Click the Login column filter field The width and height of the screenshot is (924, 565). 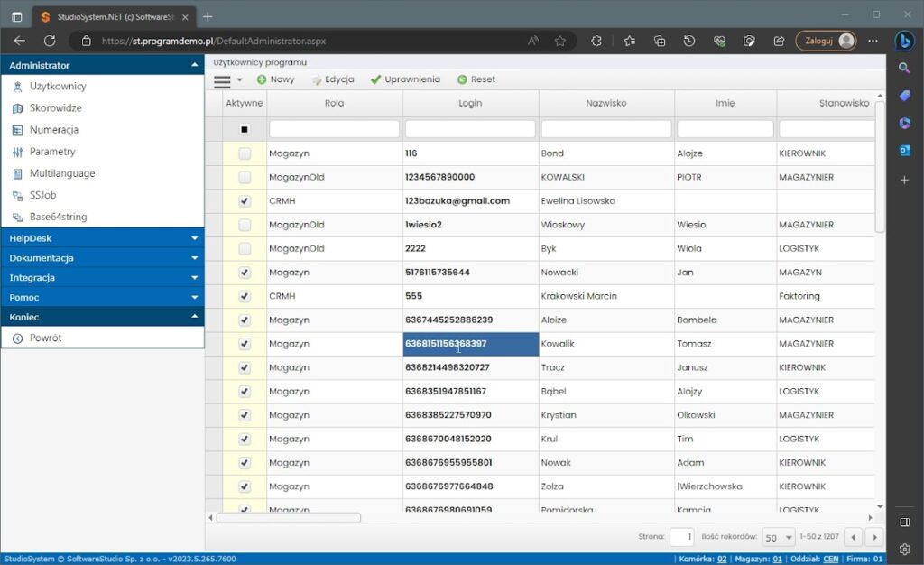[x=470, y=130]
